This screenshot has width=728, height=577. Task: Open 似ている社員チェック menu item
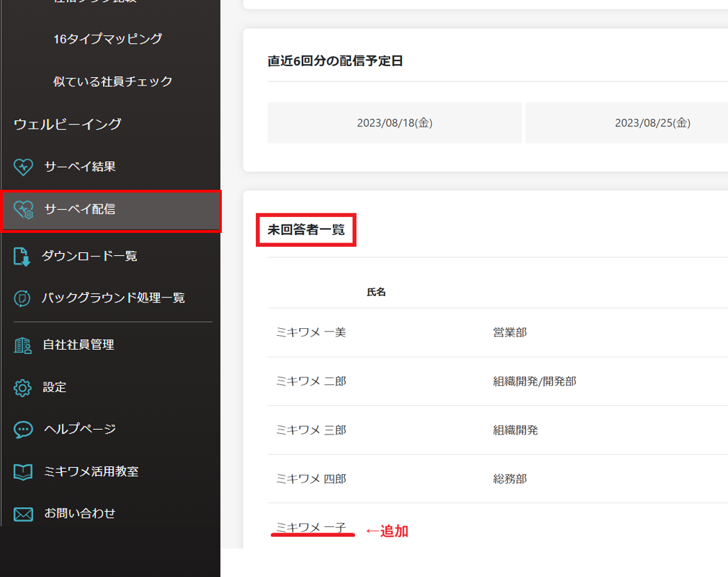click(113, 81)
